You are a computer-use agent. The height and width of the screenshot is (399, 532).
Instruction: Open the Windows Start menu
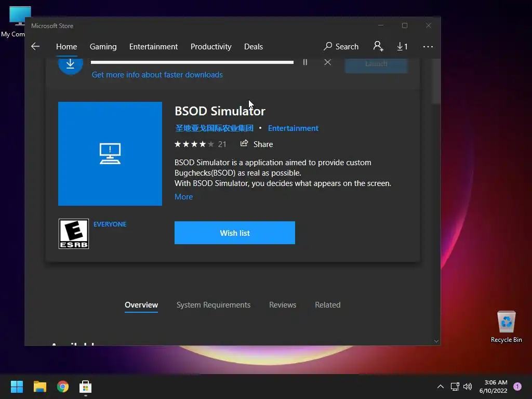(x=17, y=387)
